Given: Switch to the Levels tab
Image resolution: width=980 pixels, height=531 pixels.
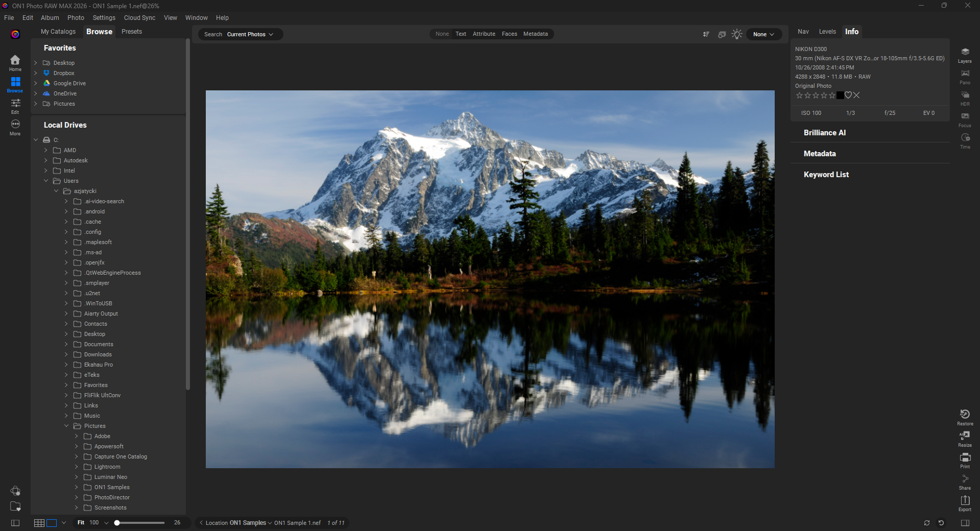Looking at the screenshot, I should (x=827, y=32).
